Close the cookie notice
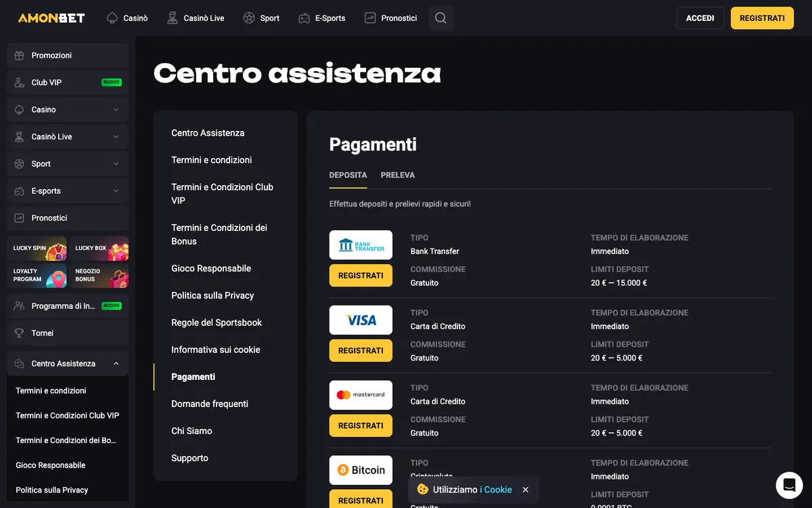Viewport: 812px width, 508px height. point(526,490)
